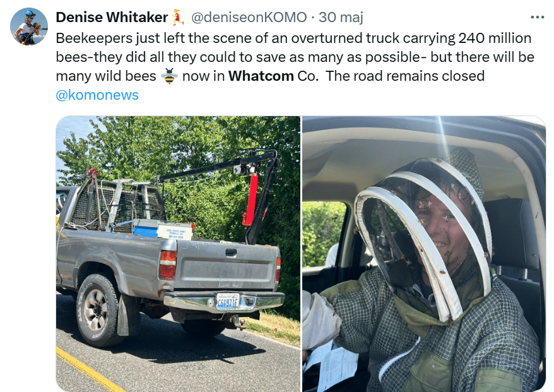Click the tweet text about overturned truck

point(295,57)
